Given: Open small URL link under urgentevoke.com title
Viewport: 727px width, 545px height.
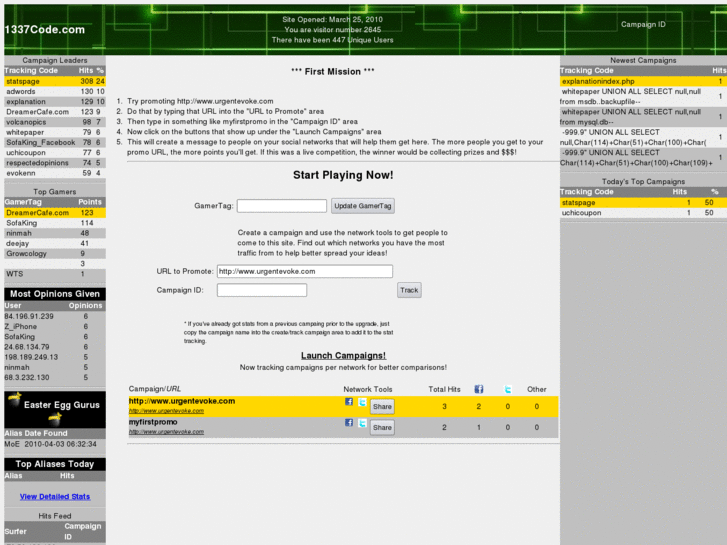Looking at the screenshot, I should coord(166,411).
